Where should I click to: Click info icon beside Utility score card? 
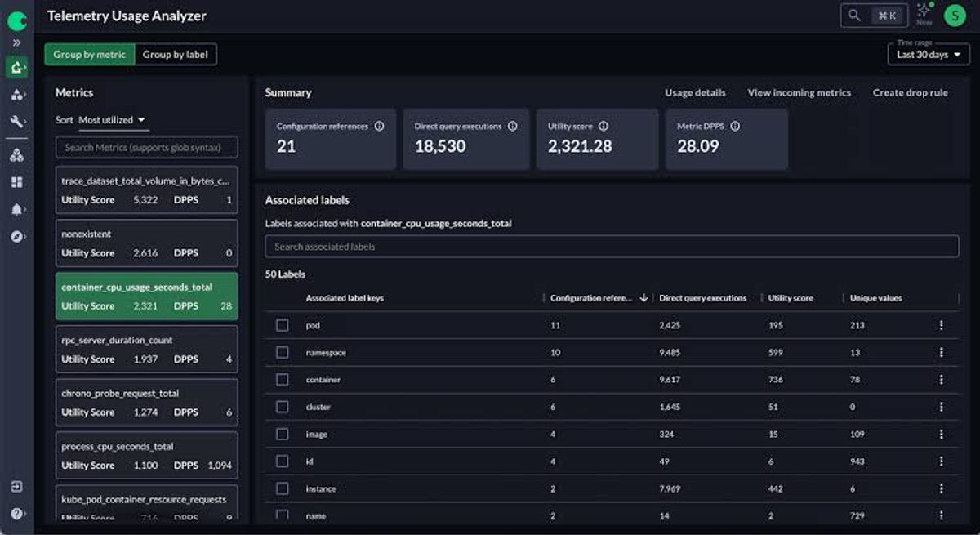click(604, 127)
